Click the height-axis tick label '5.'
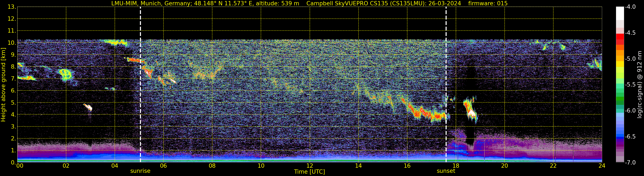Screen dimensions: 644x176 [x=13, y=103]
